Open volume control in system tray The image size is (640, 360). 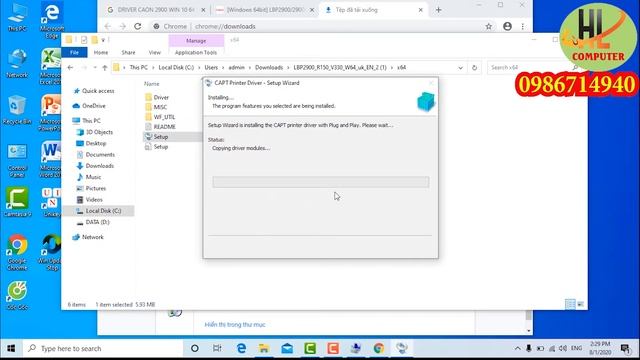[x=563, y=349]
